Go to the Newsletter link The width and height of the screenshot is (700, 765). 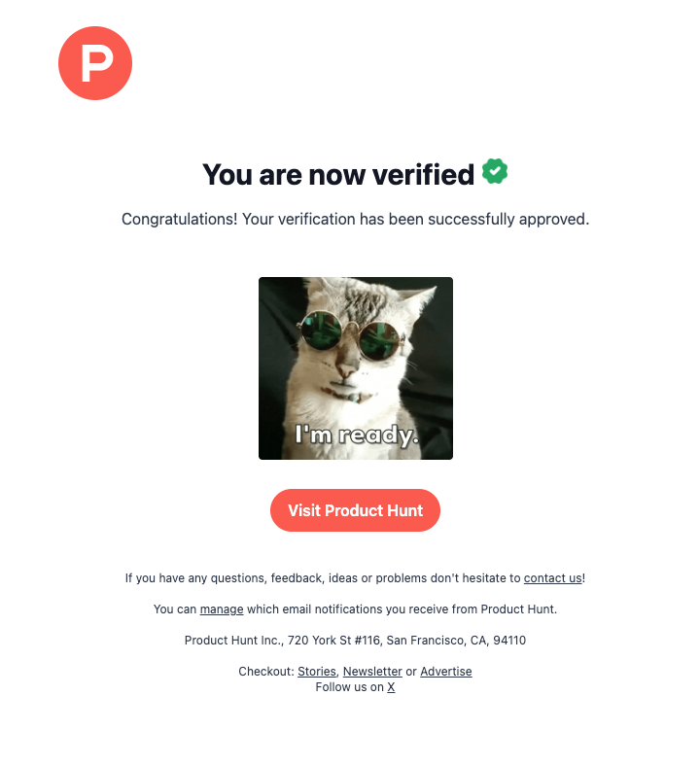coord(372,672)
